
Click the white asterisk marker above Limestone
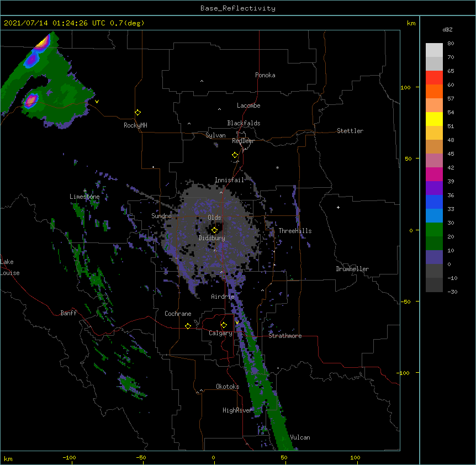tap(84, 191)
